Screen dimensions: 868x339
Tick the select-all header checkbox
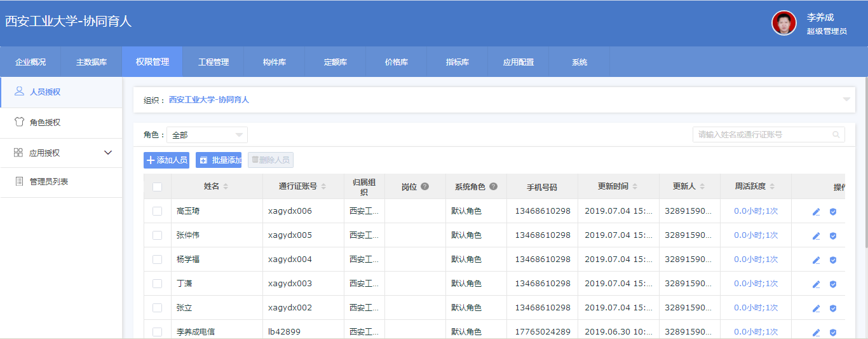(158, 186)
